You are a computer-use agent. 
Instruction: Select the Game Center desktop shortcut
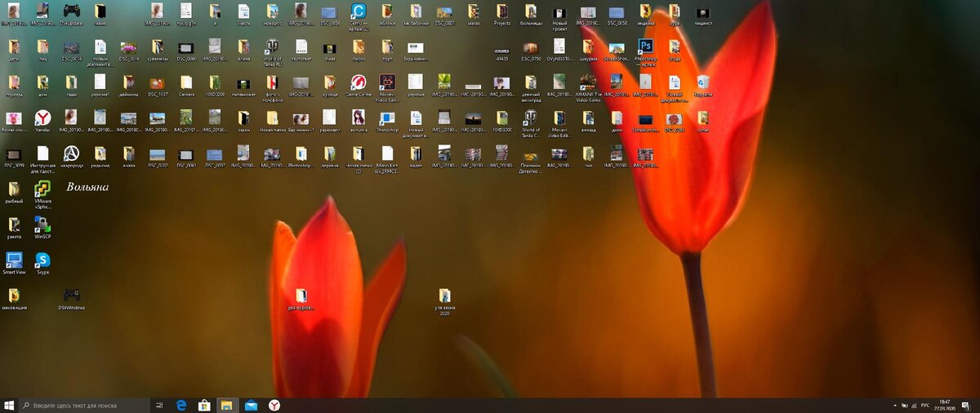pyautogui.click(x=359, y=84)
